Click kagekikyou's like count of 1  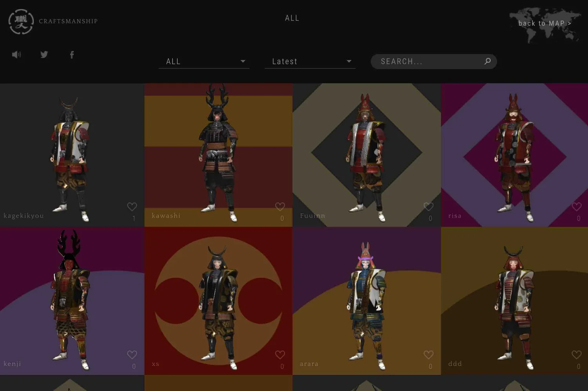click(x=134, y=218)
